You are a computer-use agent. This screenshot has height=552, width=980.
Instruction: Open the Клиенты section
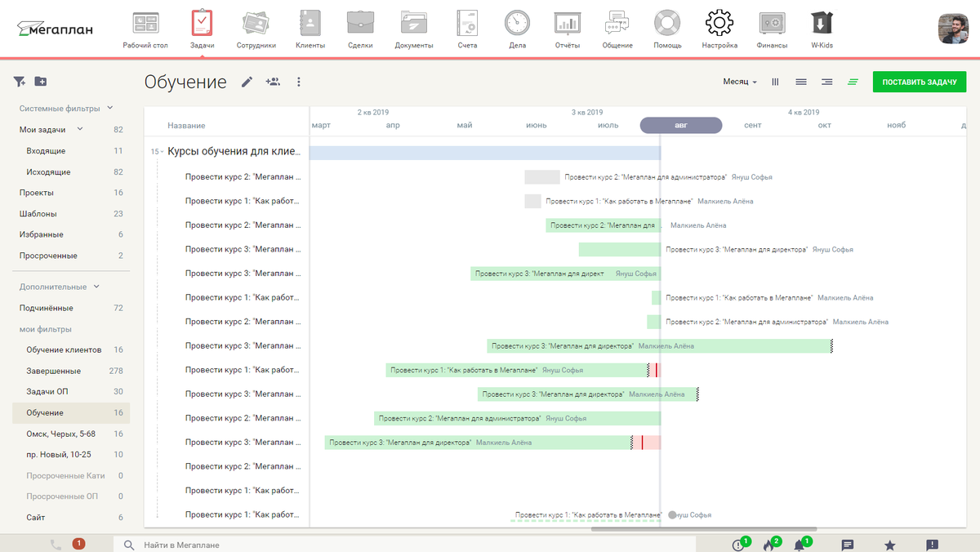click(310, 30)
